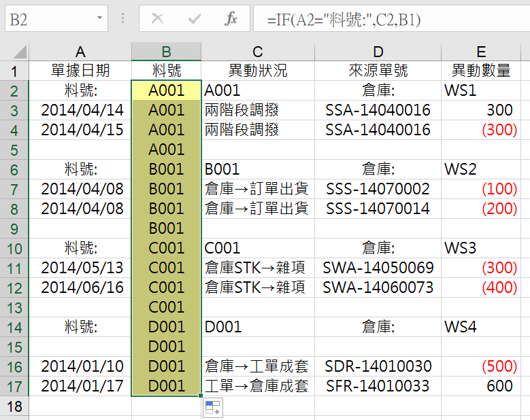Select cell SFR-14010033

(x=378, y=386)
